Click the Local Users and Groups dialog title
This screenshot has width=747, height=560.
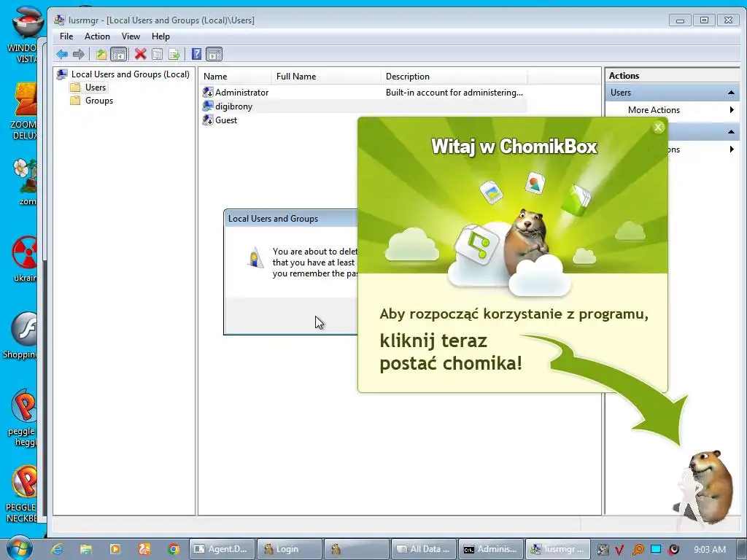(x=273, y=219)
